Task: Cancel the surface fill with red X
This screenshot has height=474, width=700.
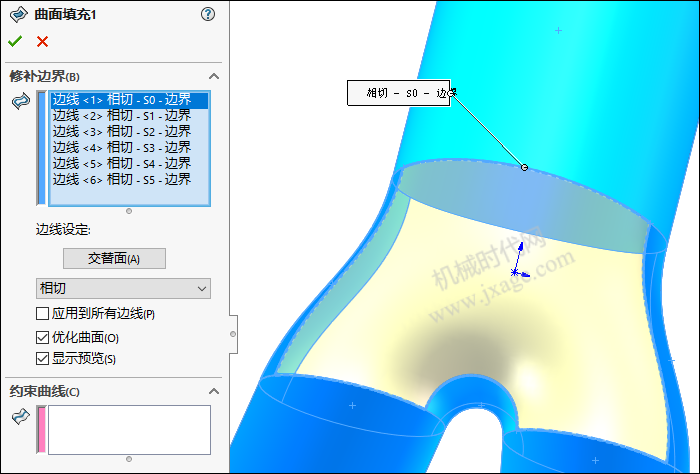Action: point(42,42)
